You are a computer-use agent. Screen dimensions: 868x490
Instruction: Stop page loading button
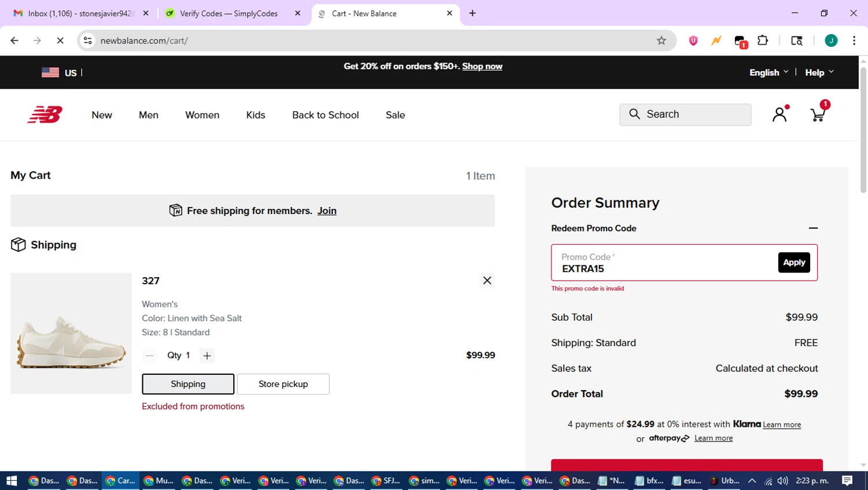pyautogui.click(x=60, y=40)
